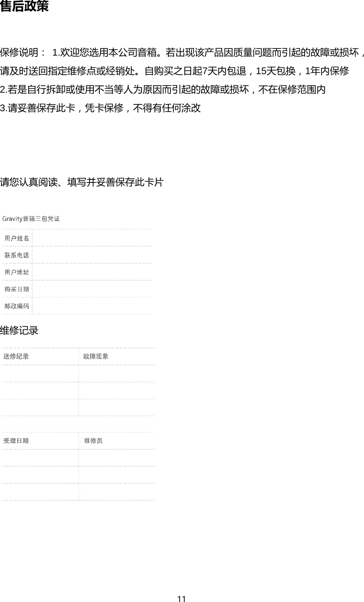
Task: Click the 邮政编码 entry field
Action: tap(93, 307)
